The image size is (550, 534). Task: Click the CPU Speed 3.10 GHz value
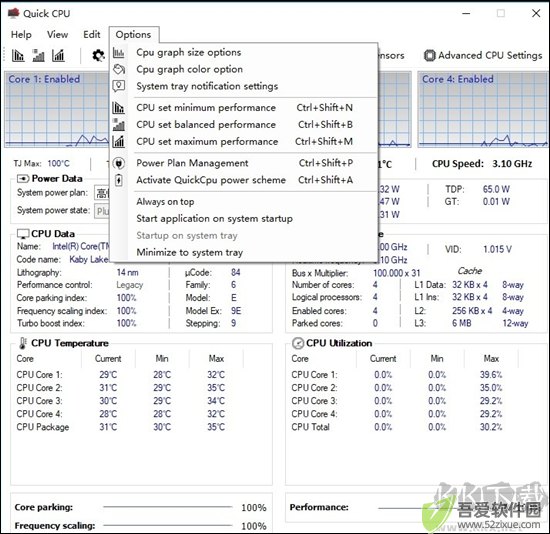512,164
